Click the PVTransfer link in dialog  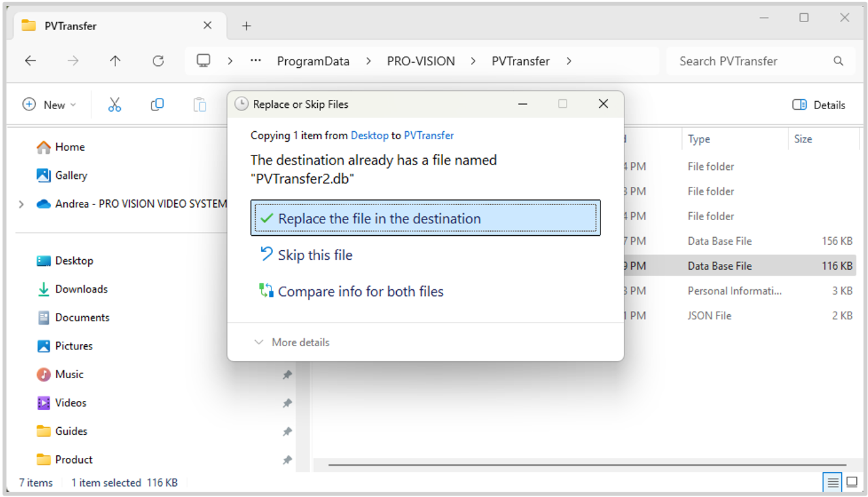pos(429,135)
